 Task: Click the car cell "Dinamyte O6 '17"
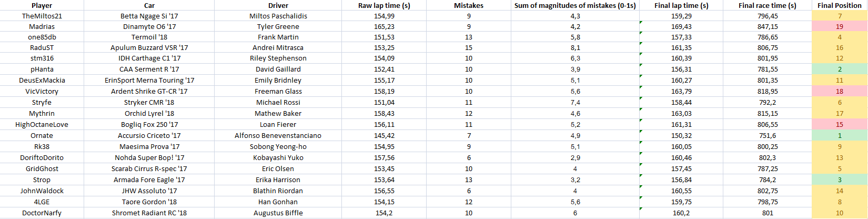149,26
